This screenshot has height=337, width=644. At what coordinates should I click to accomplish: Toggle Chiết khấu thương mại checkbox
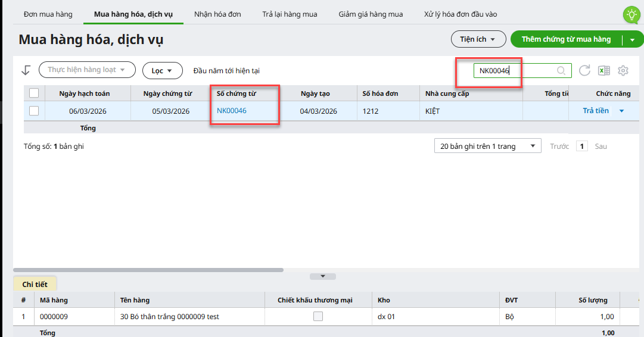(318, 317)
